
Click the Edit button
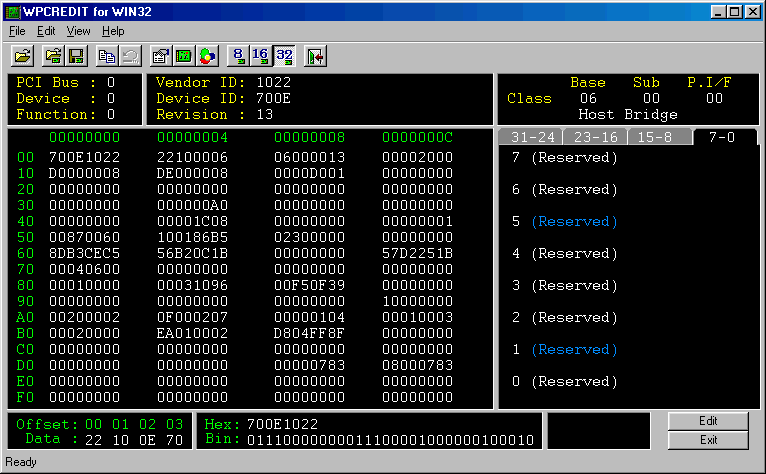click(708, 421)
